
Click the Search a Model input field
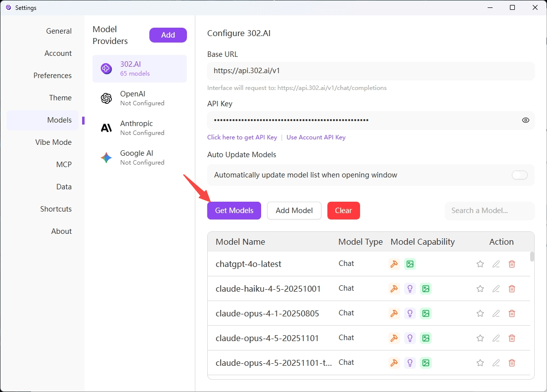point(490,211)
